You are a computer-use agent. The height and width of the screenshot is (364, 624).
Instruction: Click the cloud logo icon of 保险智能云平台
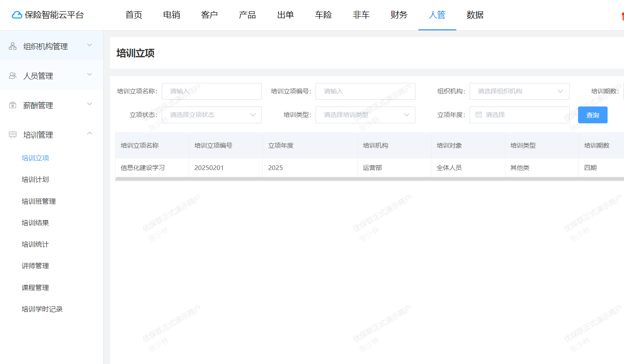point(17,15)
